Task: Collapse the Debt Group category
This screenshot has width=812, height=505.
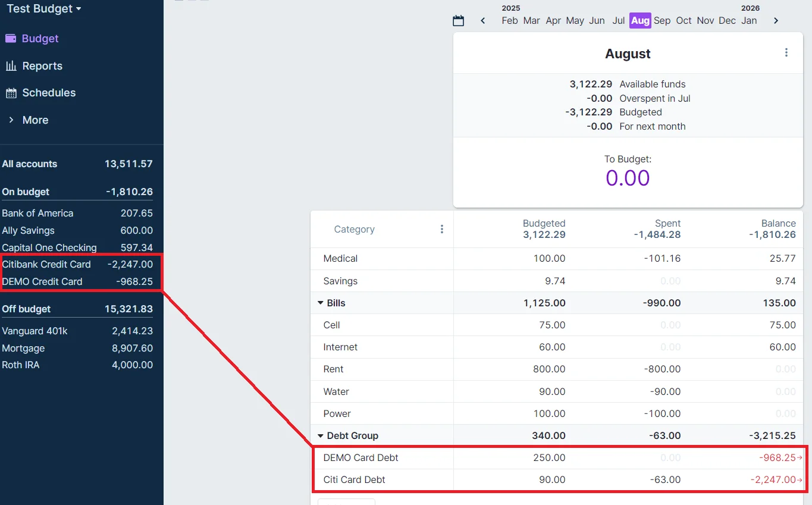Action: (x=321, y=436)
